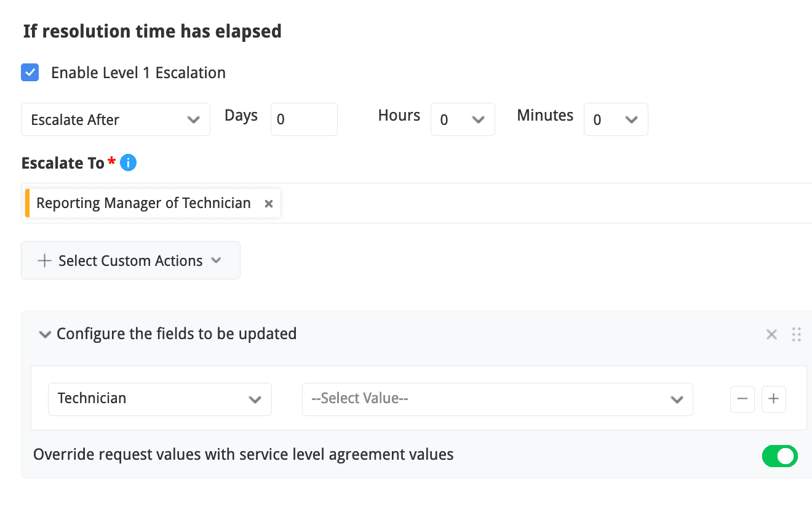The width and height of the screenshot is (812, 517).
Task: Uncheck the Enable Level 1 Escalation checkbox
Action: pyautogui.click(x=30, y=73)
